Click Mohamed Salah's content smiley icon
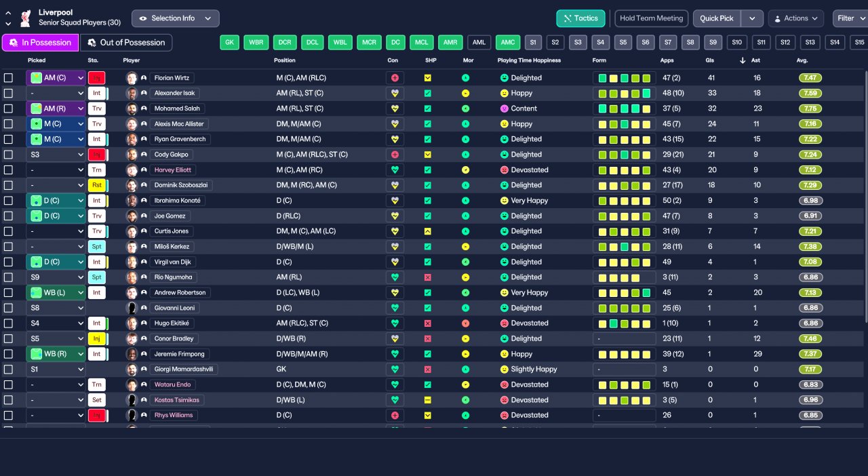Viewport: 868px width, 476px height. tap(504, 108)
